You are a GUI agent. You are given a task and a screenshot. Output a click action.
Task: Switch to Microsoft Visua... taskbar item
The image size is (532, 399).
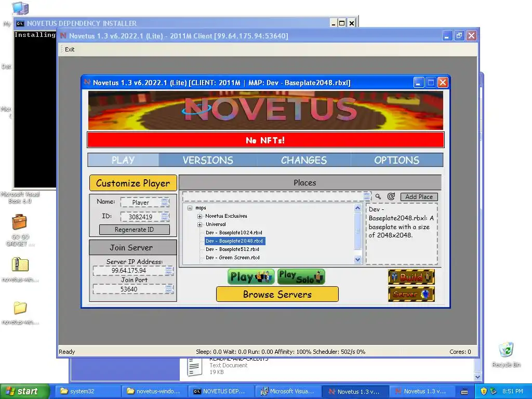tap(288, 392)
